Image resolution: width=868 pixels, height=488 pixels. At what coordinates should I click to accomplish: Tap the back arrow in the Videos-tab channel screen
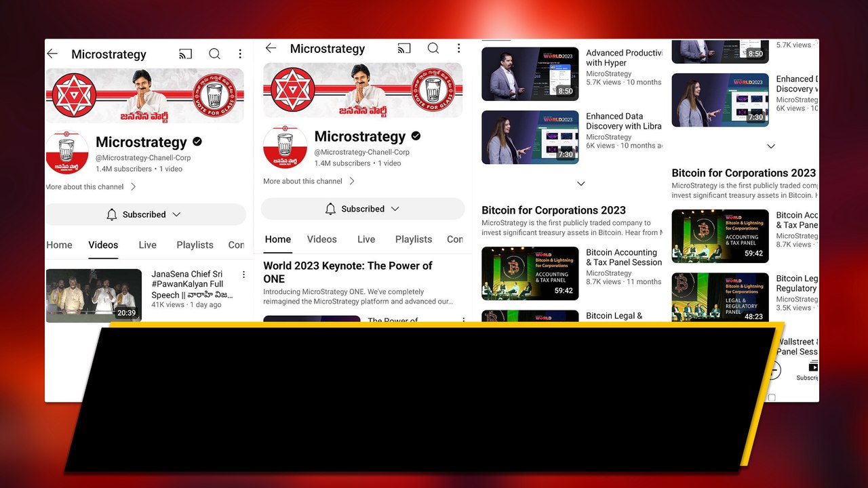coord(52,54)
